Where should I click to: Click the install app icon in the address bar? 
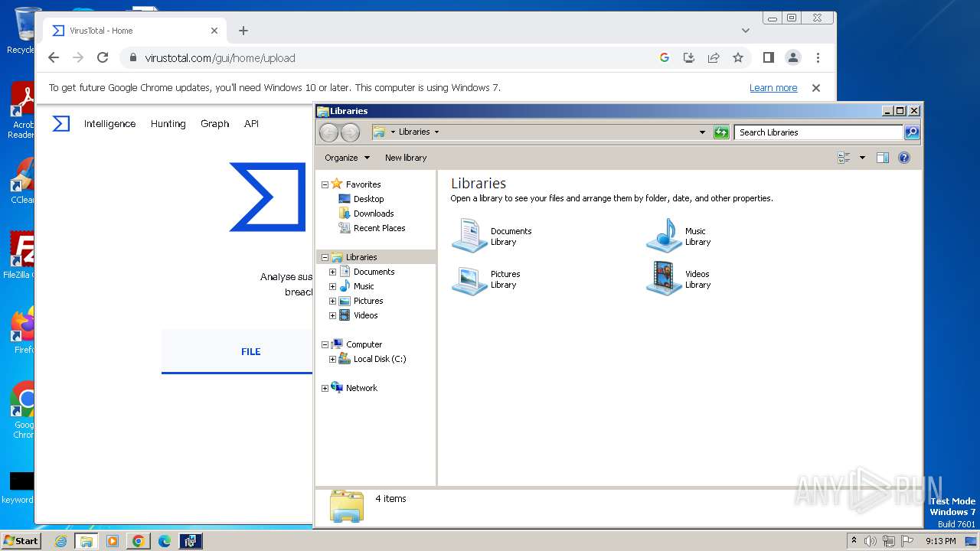click(689, 57)
